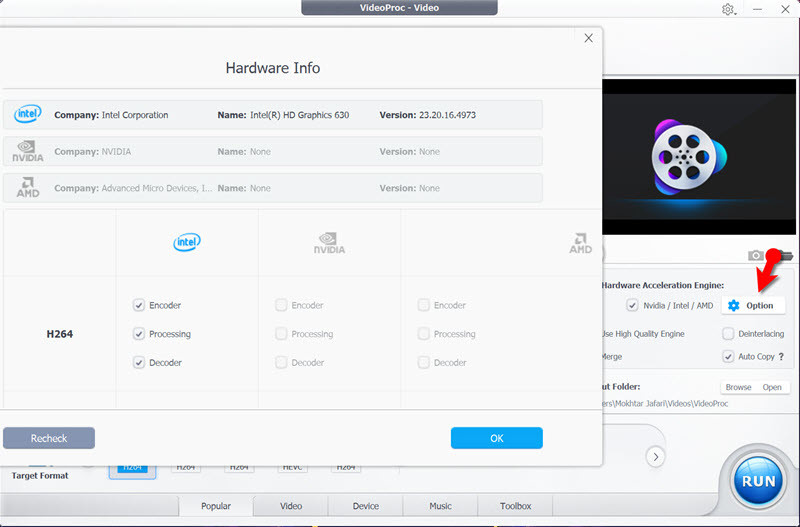Confirm with the OK button
Viewport: 800px width, 527px height.
point(496,438)
